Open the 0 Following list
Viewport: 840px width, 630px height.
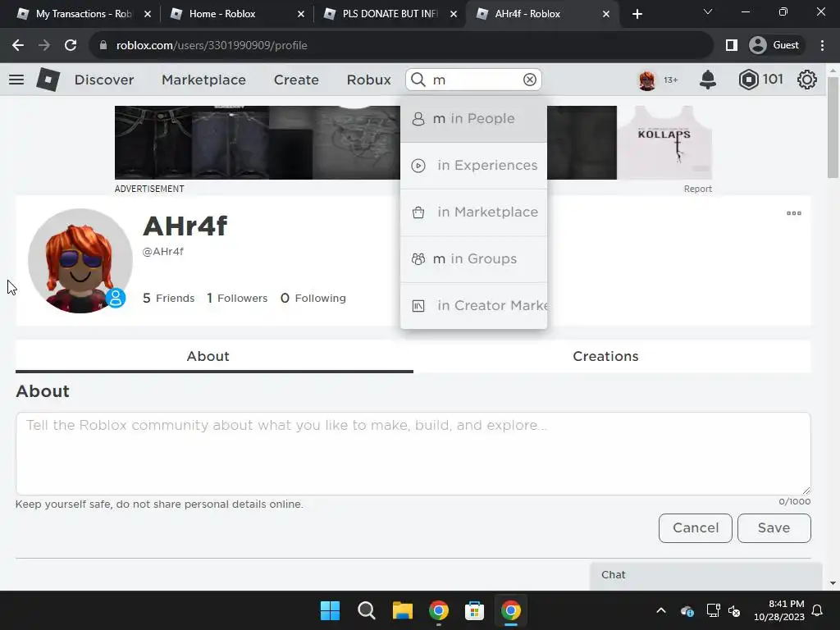313,299
